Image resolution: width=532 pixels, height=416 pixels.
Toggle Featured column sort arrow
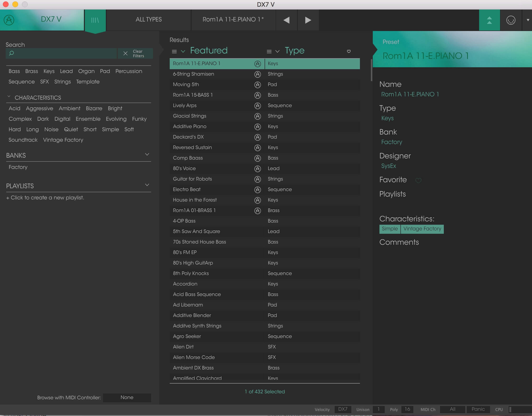point(183,51)
